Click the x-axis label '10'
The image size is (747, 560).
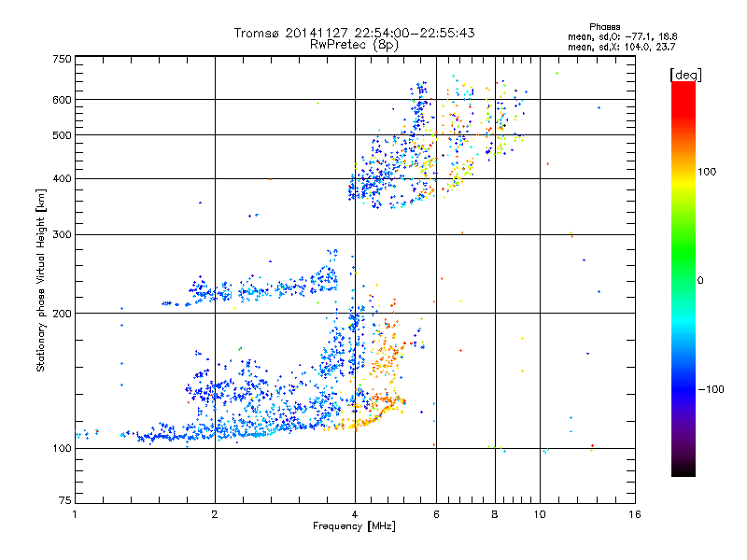pyautogui.click(x=540, y=514)
